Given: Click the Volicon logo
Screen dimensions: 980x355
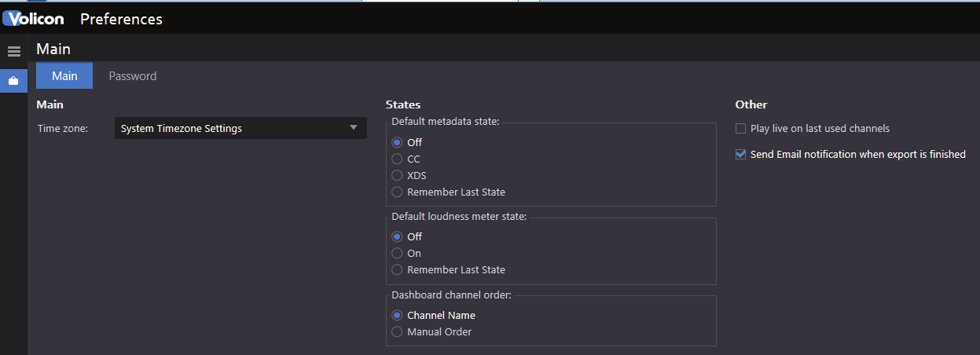Looking at the screenshot, I should point(33,19).
